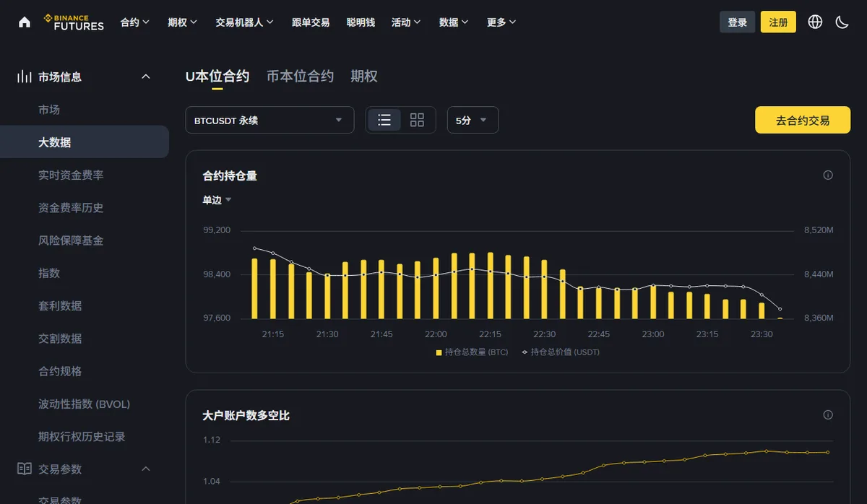The image size is (867, 504).
Task: Click the 8,520M axis value
Action: (x=819, y=230)
